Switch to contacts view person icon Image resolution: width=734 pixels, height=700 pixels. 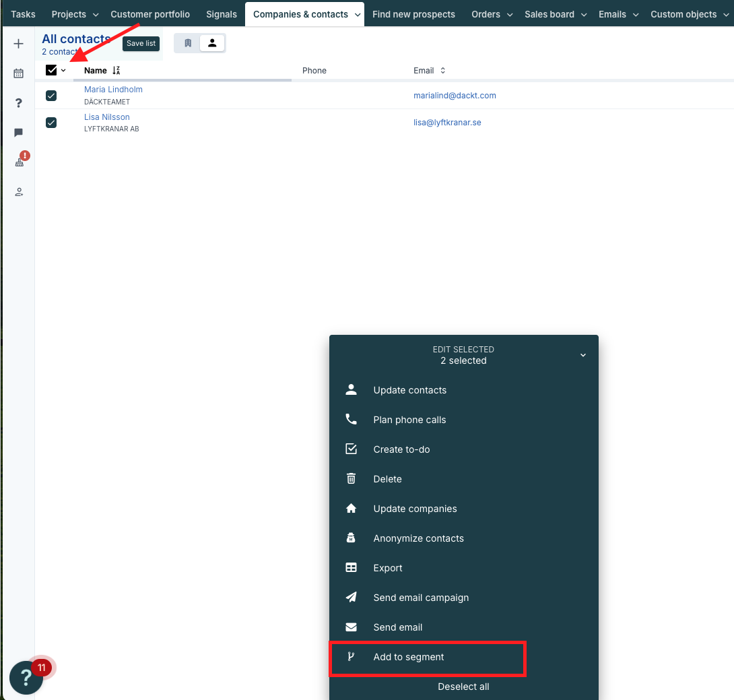[x=212, y=43]
